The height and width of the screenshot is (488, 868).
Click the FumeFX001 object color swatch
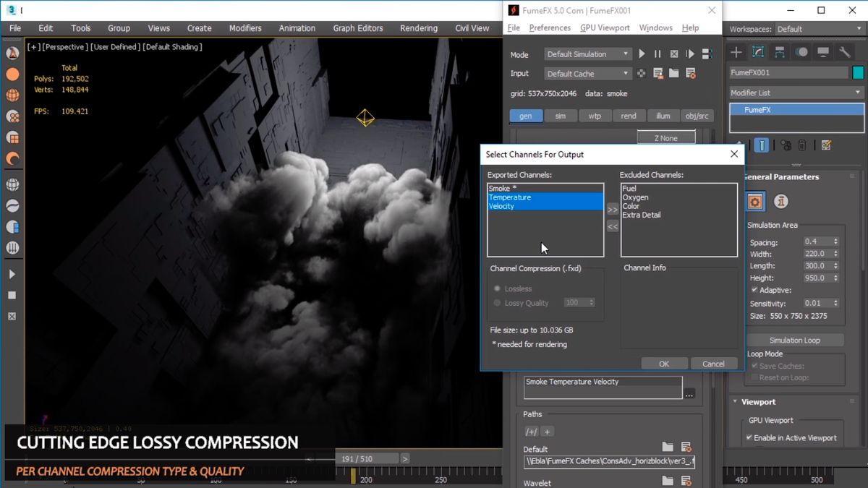858,73
